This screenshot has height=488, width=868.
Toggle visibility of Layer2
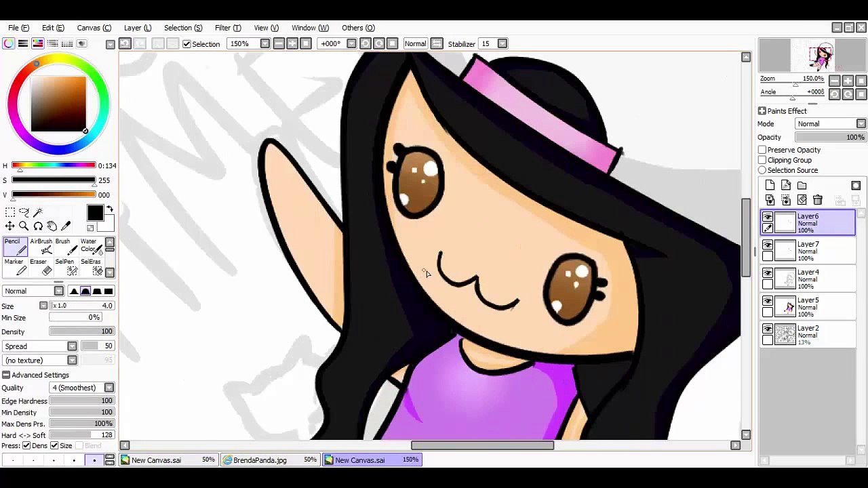pos(768,329)
